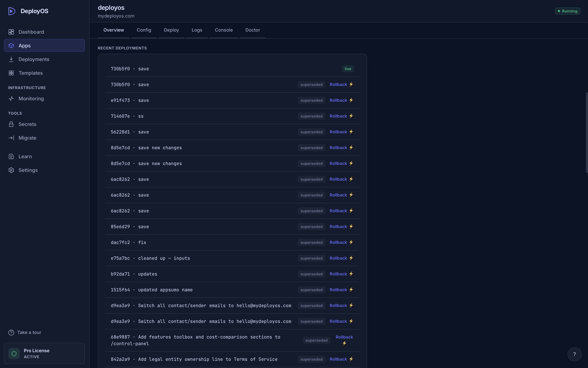Click lightning bolt on 1515f64 row
Screen dimensions: 588x368
pos(351,290)
